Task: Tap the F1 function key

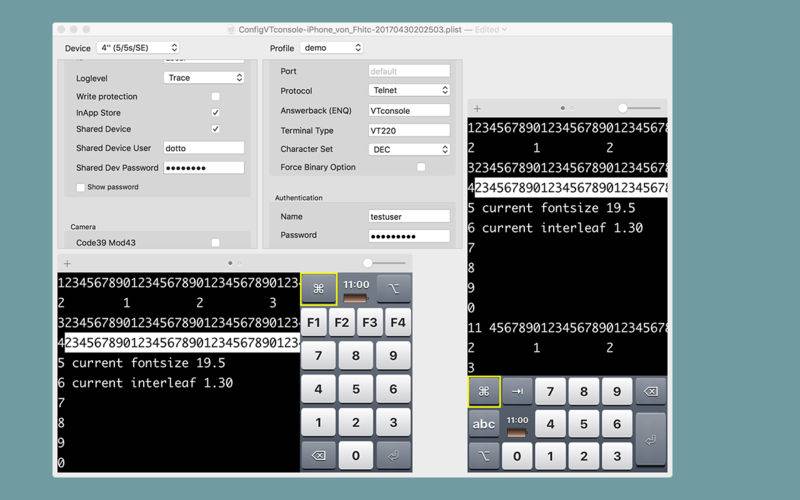Action: [x=313, y=322]
